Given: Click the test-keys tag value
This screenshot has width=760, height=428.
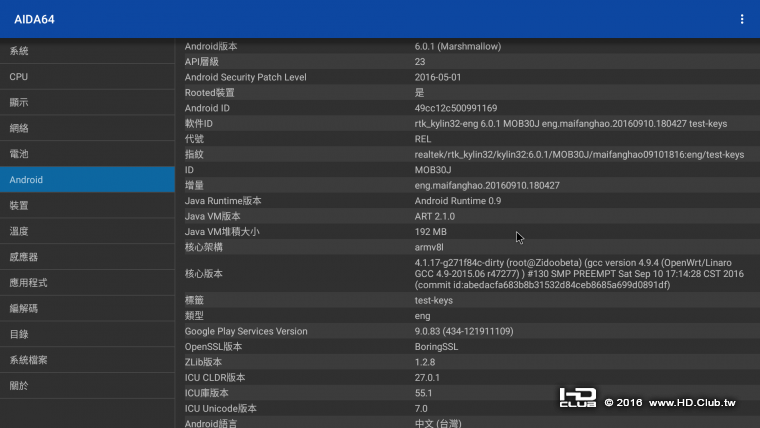Looking at the screenshot, I should click(433, 301).
